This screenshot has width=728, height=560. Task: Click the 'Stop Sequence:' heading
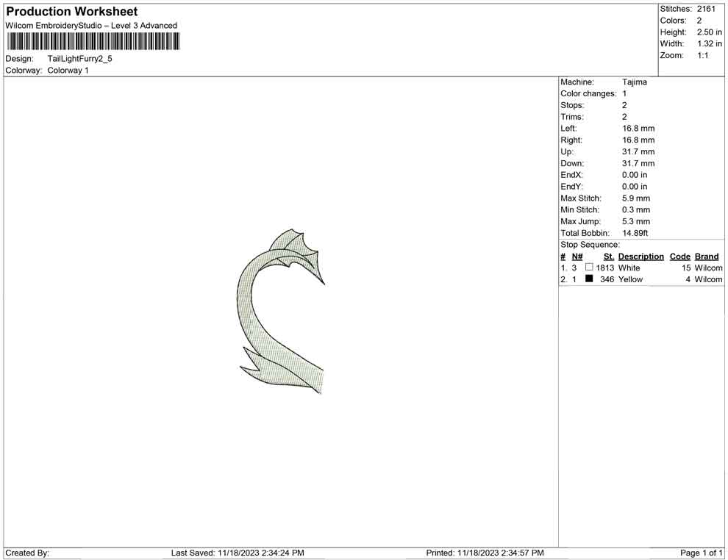[x=590, y=245]
